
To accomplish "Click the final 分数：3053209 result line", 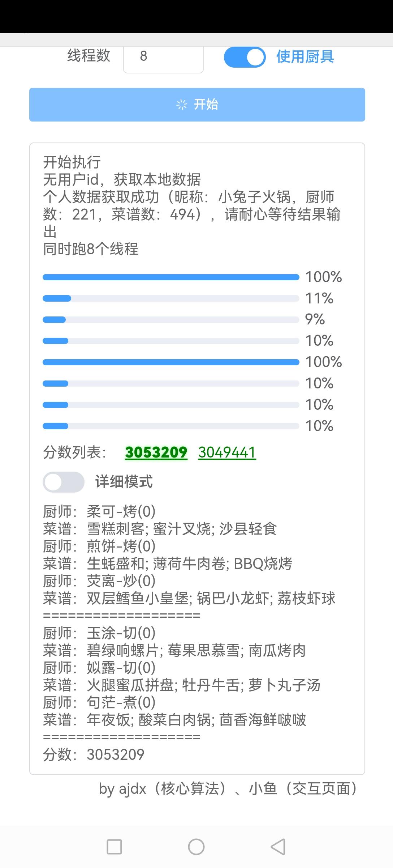I will (94, 754).
